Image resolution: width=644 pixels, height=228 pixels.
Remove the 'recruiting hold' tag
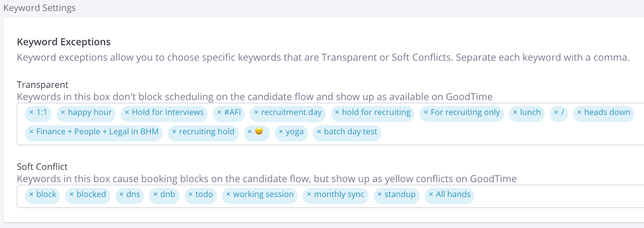[x=174, y=132]
